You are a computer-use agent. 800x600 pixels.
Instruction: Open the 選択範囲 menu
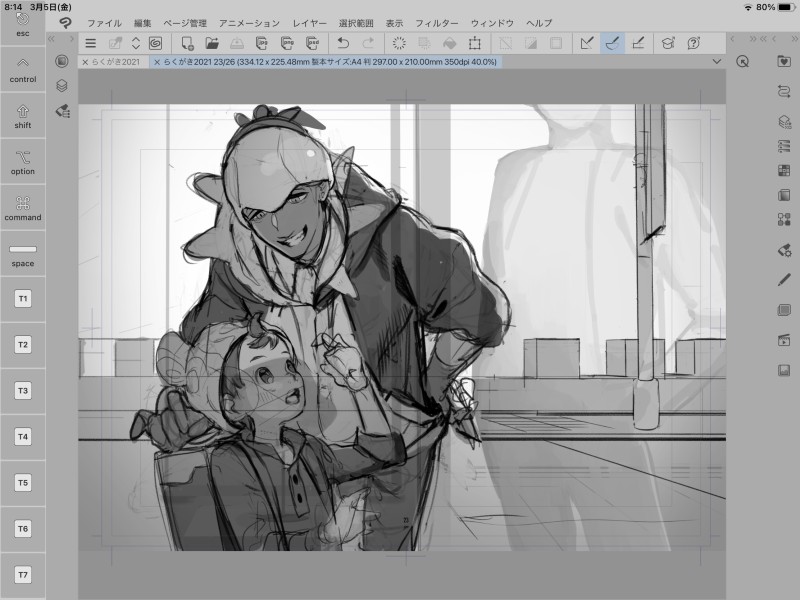point(356,23)
